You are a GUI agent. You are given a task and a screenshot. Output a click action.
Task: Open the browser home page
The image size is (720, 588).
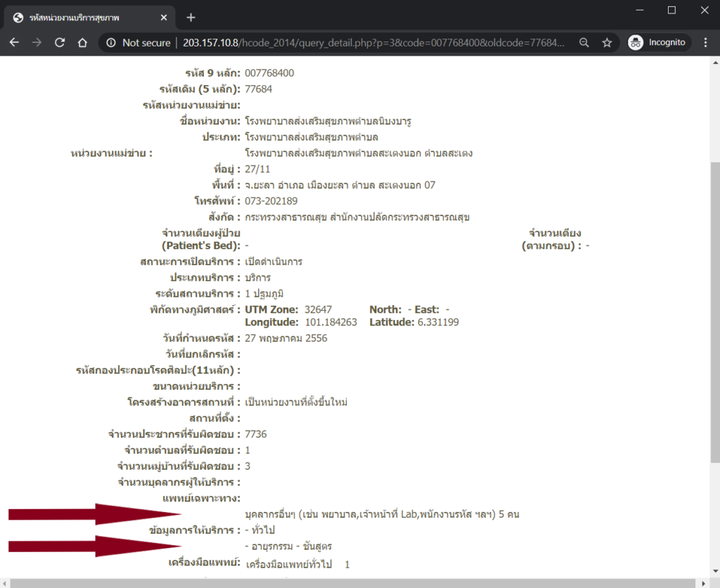(82, 43)
